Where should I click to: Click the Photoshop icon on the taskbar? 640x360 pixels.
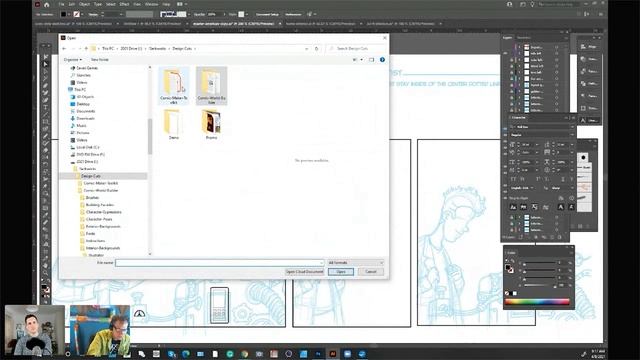tap(318, 354)
